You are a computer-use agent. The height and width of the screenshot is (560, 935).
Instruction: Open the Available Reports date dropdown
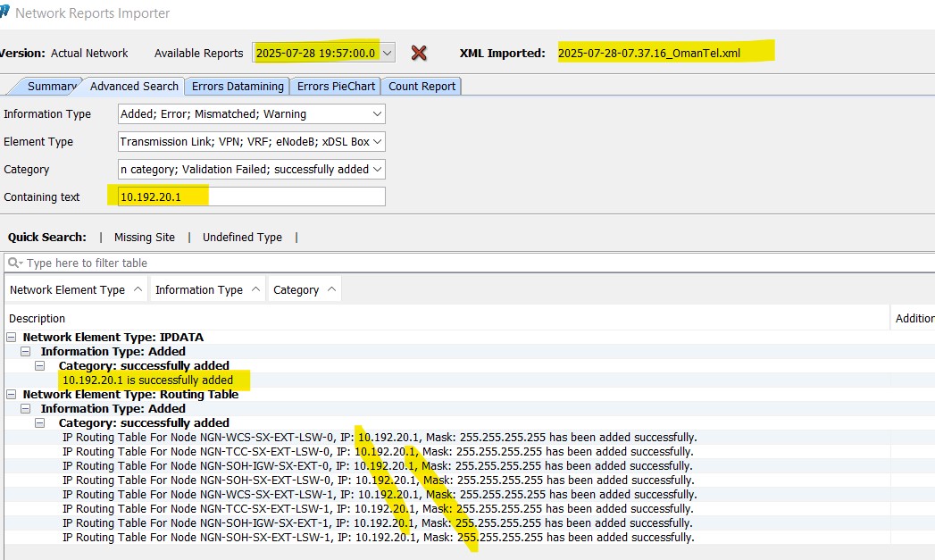click(387, 53)
